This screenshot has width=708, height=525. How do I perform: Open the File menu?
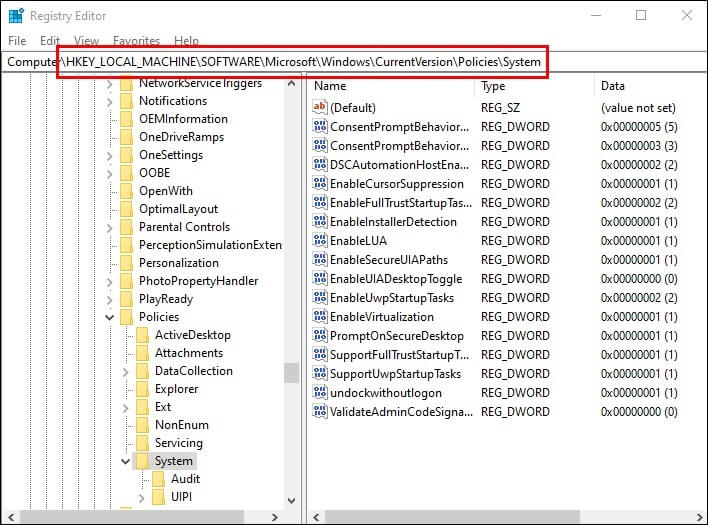(17, 41)
